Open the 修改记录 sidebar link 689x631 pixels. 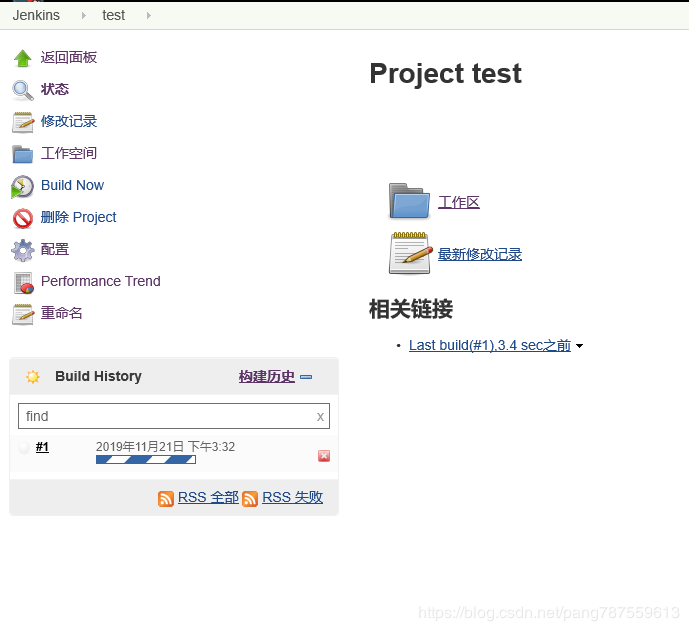69,121
